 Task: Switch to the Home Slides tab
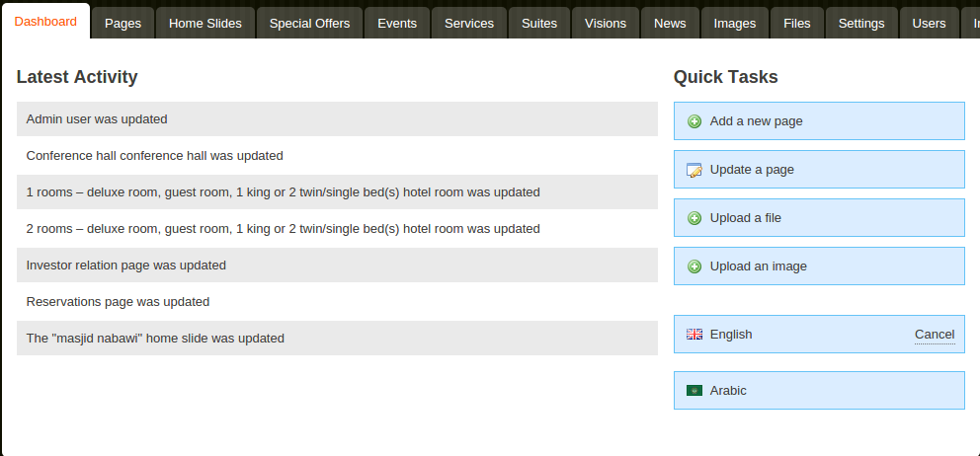click(205, 24)
